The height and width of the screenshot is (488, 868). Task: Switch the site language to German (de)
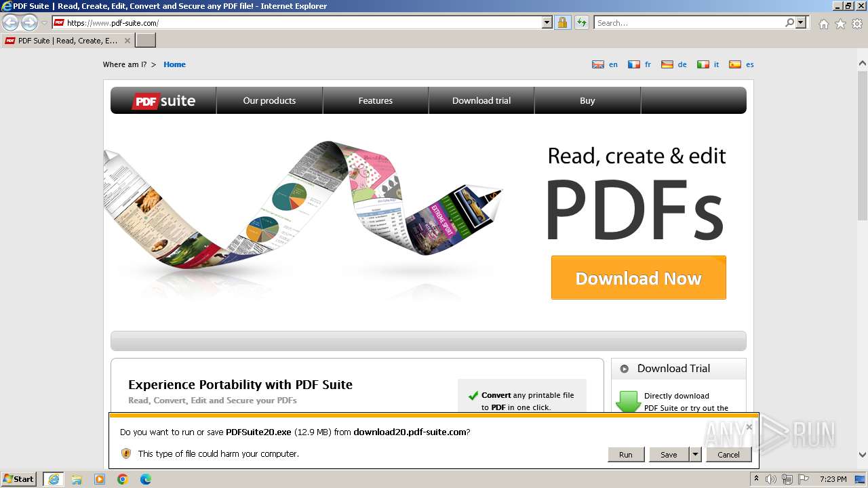tap(682, 64)
